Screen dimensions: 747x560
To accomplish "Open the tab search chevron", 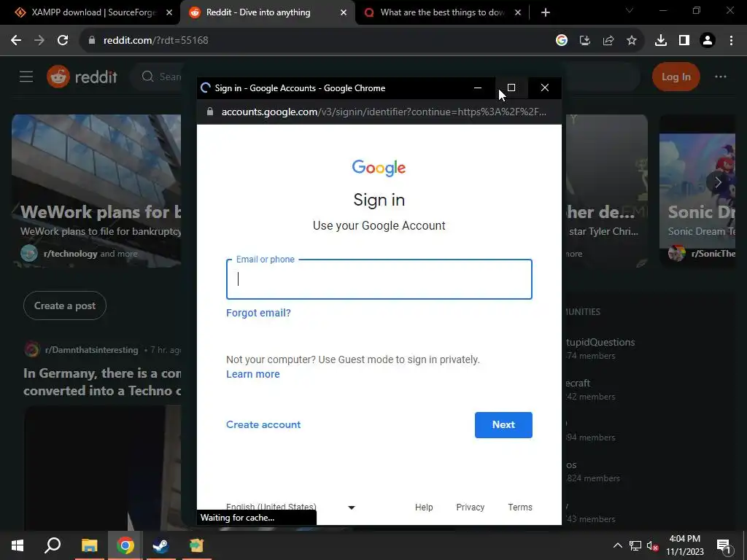I will point(630,10).
